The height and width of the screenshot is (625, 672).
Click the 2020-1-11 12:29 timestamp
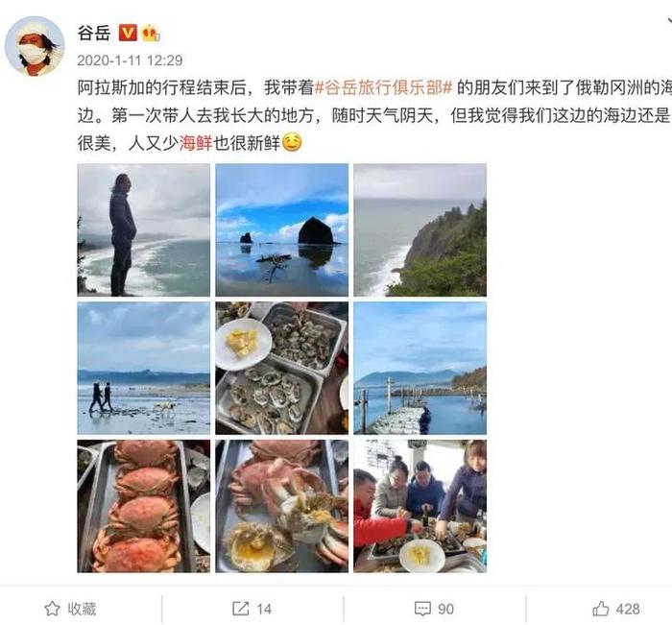(x=130, y=60)
